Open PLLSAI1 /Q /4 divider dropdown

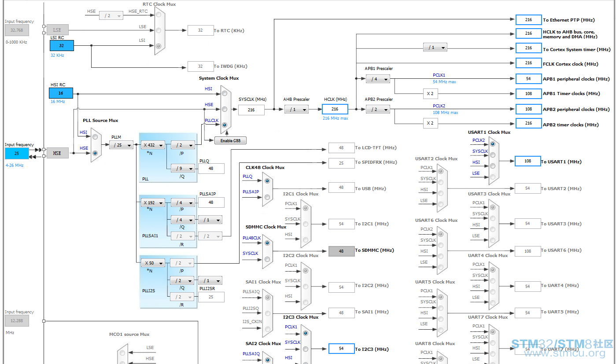click(x=182, y=220)
